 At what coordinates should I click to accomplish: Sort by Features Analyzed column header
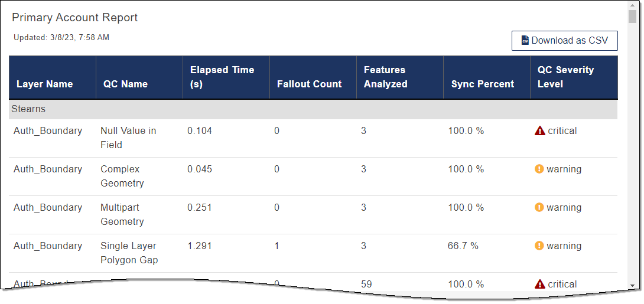pyautogui.click(x=386, y=77)
